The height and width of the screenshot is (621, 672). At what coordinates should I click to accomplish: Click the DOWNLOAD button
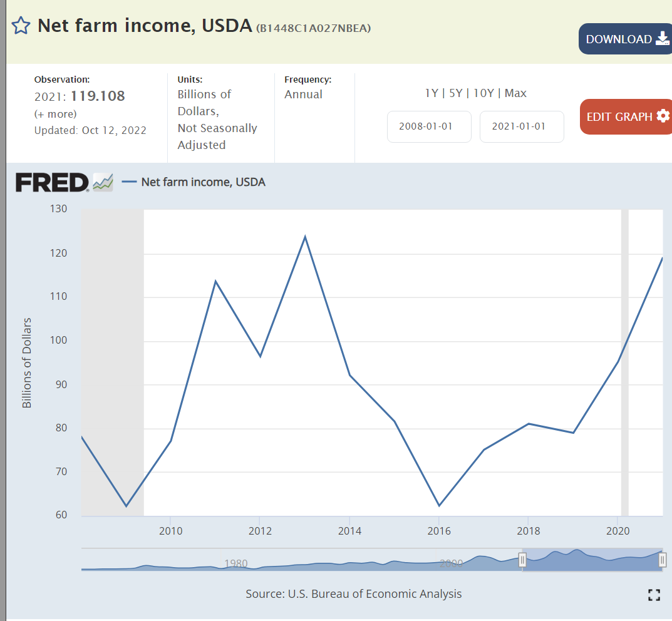[x=626, y=39]
